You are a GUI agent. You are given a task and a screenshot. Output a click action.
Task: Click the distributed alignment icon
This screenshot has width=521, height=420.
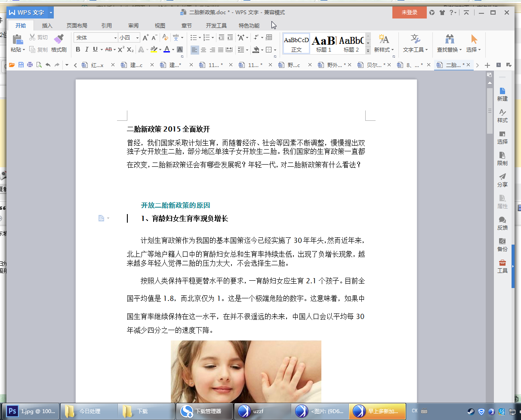pos(229,50)
